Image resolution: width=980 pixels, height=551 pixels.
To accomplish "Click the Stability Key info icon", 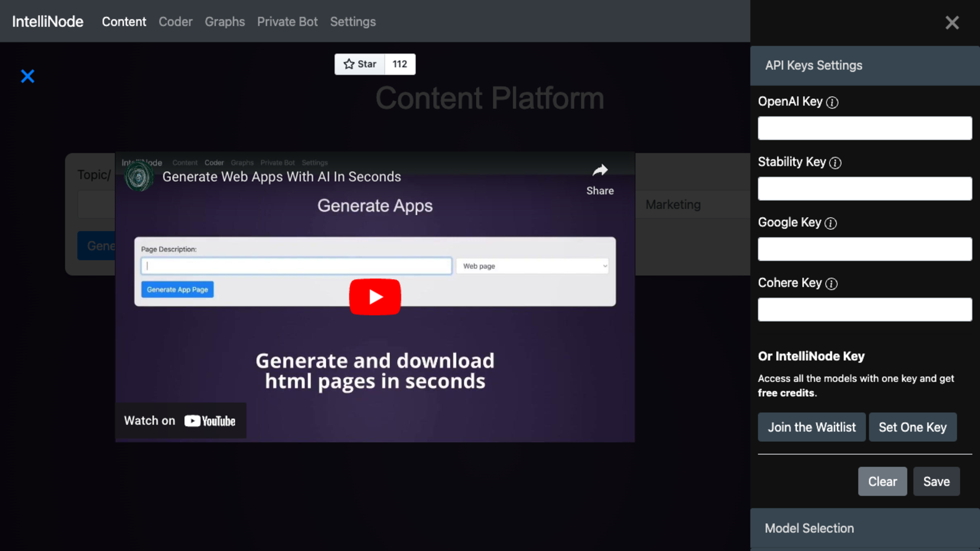I will tap(835, 163).
